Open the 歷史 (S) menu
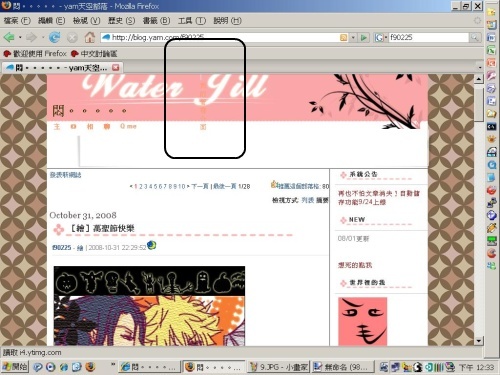The image size is (500, 375). pyautogui.click(x=121, y=21)
